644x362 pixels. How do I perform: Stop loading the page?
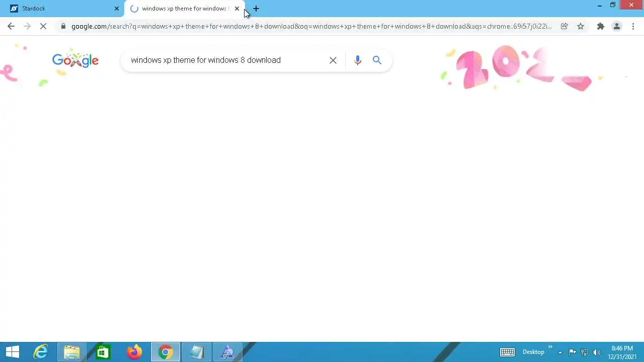[43, 26]
